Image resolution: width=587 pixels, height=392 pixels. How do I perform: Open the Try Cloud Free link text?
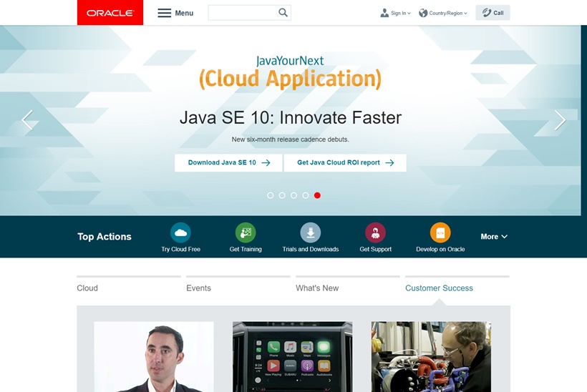pyautogui.click(x=181, y=249)
